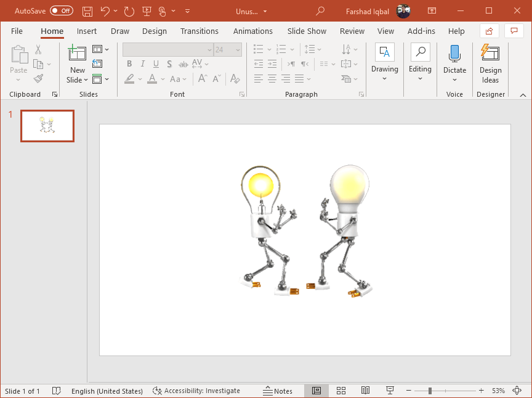Click the Format Painter brush icon

tap(38, 79)
